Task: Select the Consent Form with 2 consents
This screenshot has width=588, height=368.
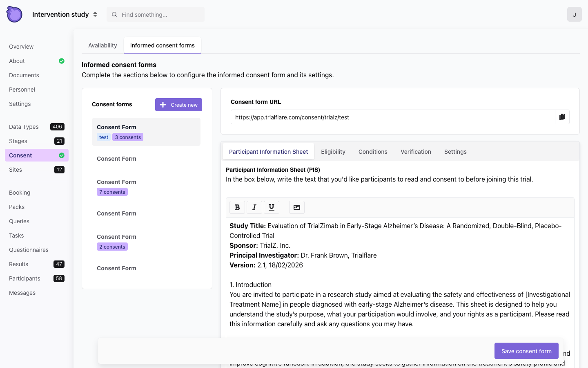Action: 146,242
